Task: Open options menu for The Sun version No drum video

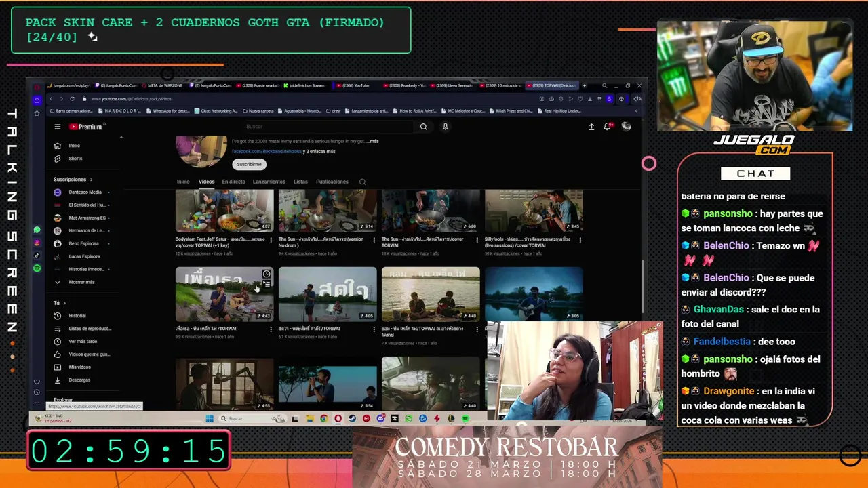Action: click(x=374, y=239)
